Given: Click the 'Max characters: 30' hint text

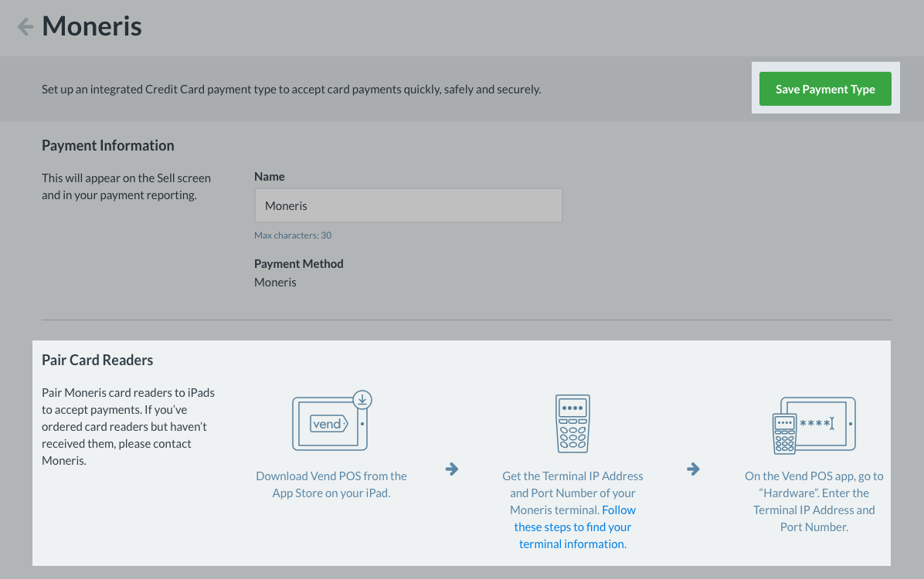Looking at the screenshot, I should [293, 235].
